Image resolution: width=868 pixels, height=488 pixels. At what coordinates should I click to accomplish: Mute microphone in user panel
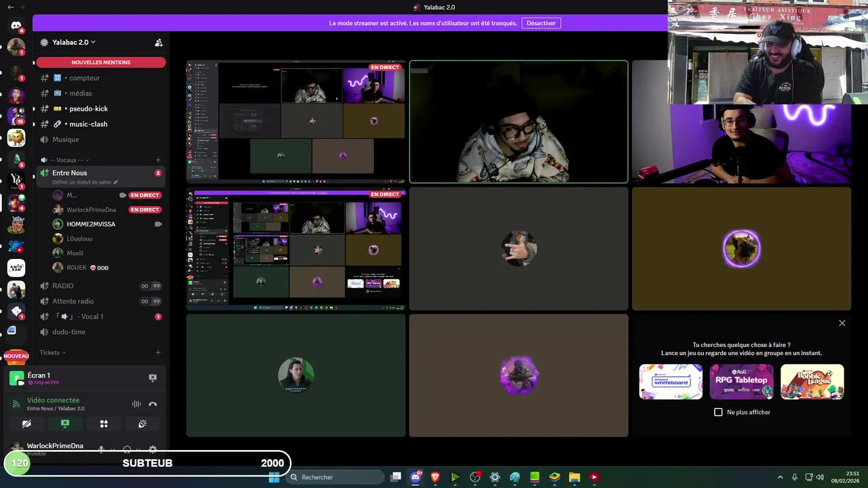tap(101, 449)
